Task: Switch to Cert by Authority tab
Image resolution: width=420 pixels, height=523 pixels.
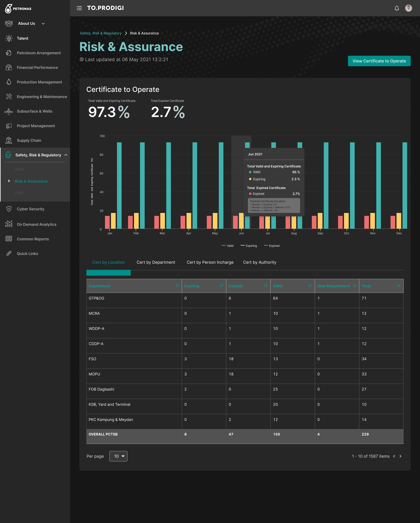Action: tap(259, 262)
